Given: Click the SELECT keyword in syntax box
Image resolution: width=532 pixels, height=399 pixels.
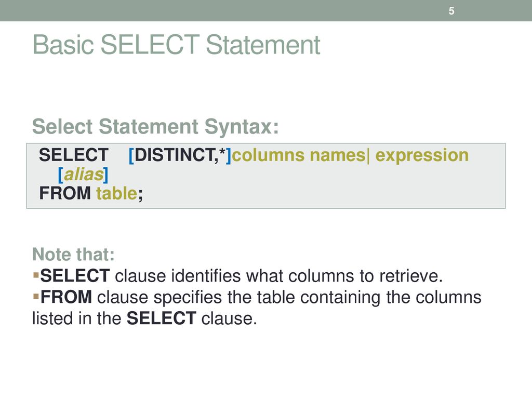Looking at the screenshot, I should (x=74, y=155).
